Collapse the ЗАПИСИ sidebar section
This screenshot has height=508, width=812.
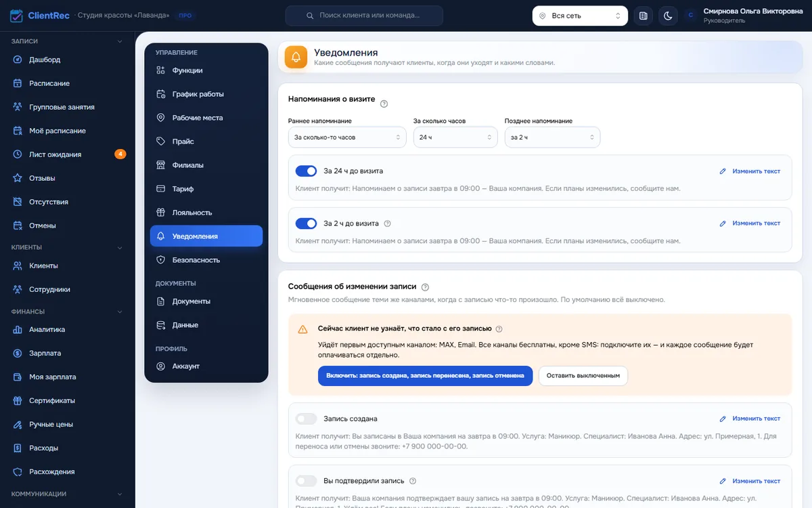tap(68, 41)
